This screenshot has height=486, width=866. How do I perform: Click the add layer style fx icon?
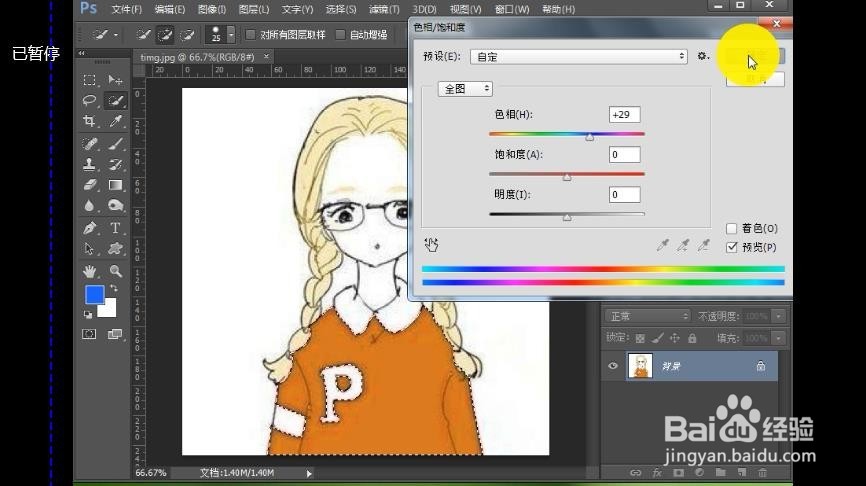657,473
